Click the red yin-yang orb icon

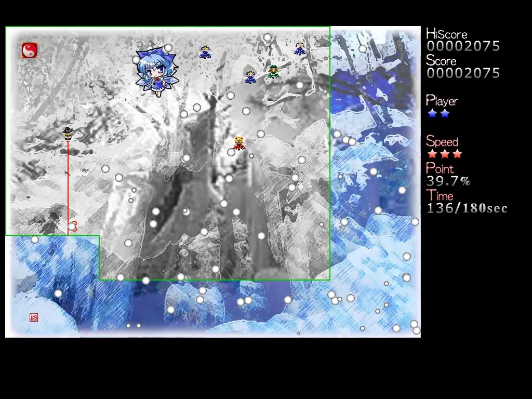tap(30, 50)
